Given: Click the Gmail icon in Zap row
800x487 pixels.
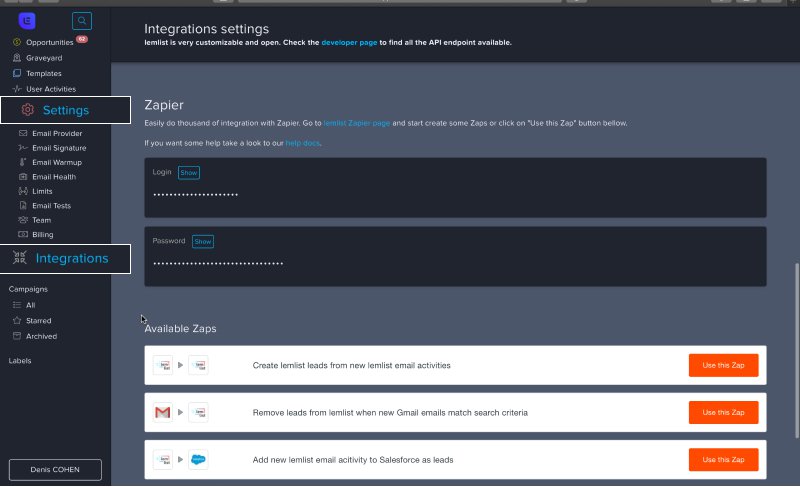Looking at the screenshot, I should click(x=163, y=412).
